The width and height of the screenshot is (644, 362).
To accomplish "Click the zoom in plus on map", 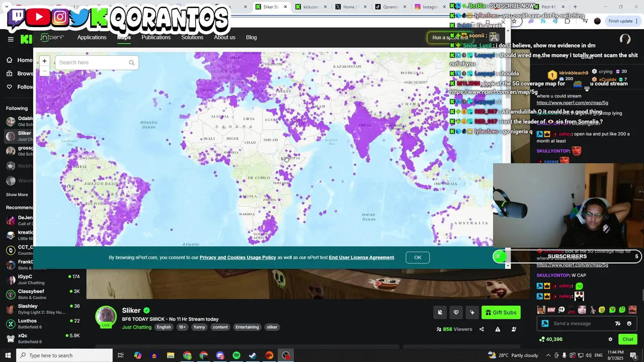I will point(44,61).
